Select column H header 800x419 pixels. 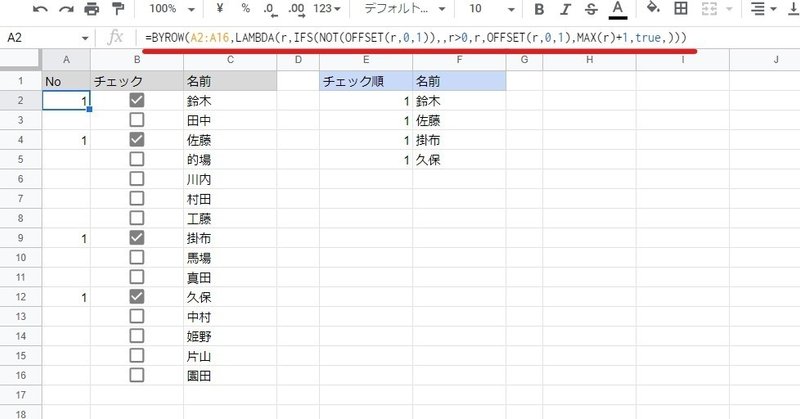coord(589,60)
